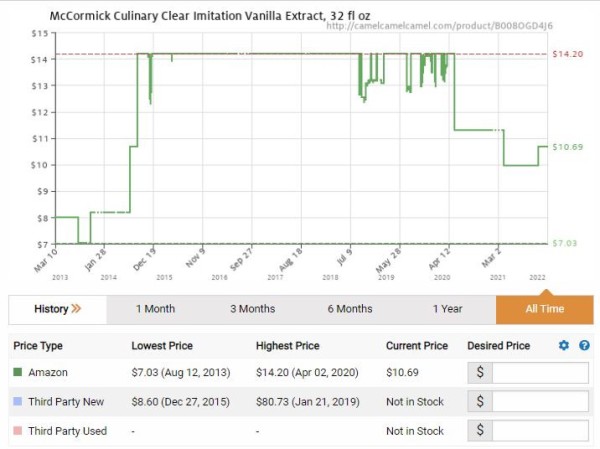Click the $7.03 lowest price chart label
Image resolution: width=600 pixels, height=449 pixels.
(564, 243)
